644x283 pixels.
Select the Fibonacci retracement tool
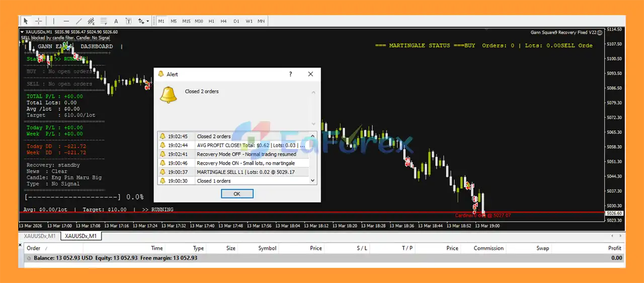[x=104, y=21]
